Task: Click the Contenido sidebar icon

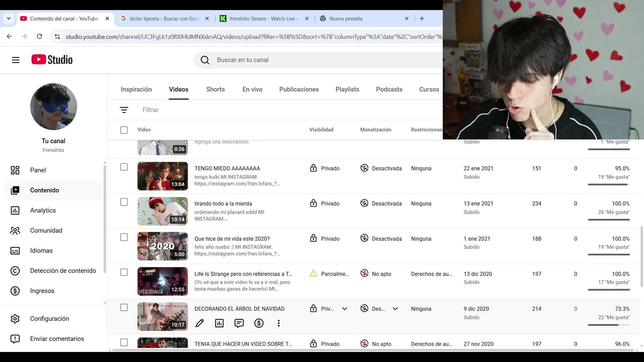Action: pos(15,190)
